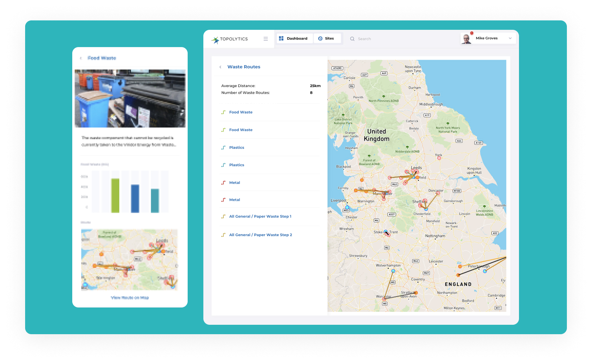Click route icon beside Paper Waste Step 1
Screen dimensions: 592x364
(x=223, y=217)
